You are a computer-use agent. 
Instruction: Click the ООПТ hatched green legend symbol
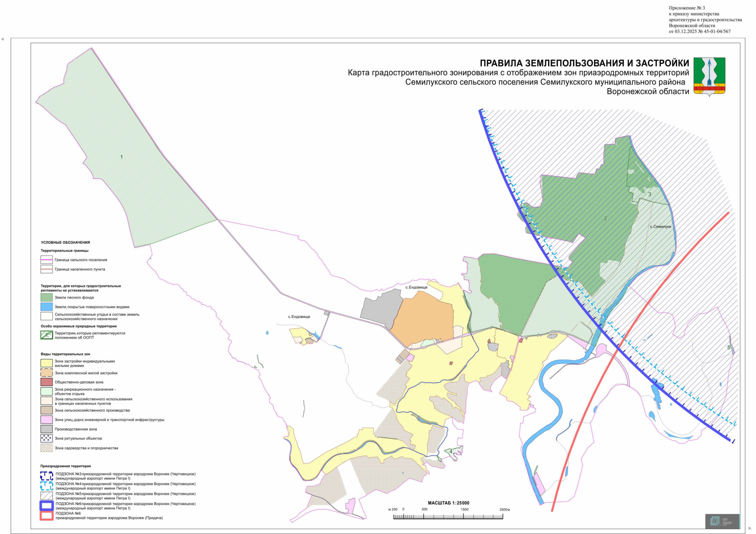coord(46,335)
